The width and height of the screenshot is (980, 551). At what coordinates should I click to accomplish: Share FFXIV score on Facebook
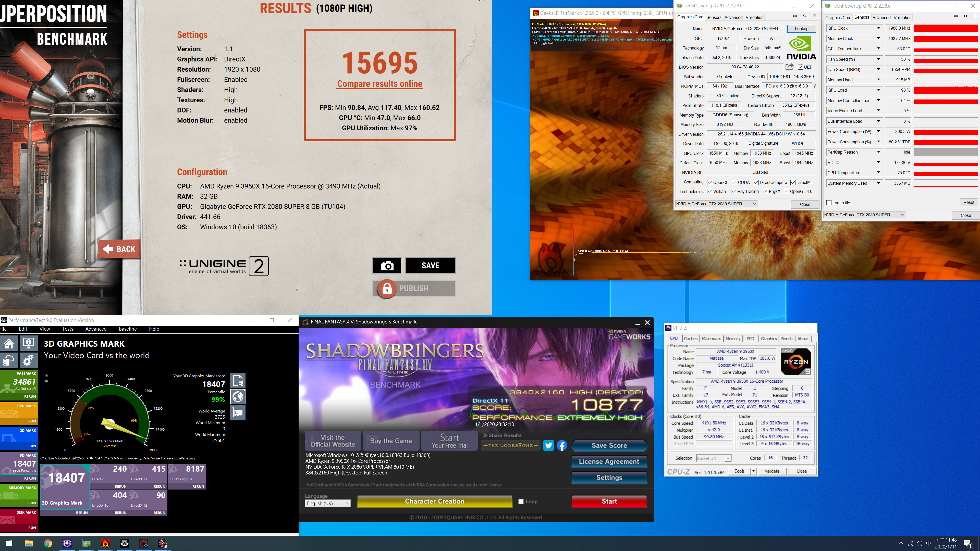point(562,445)
